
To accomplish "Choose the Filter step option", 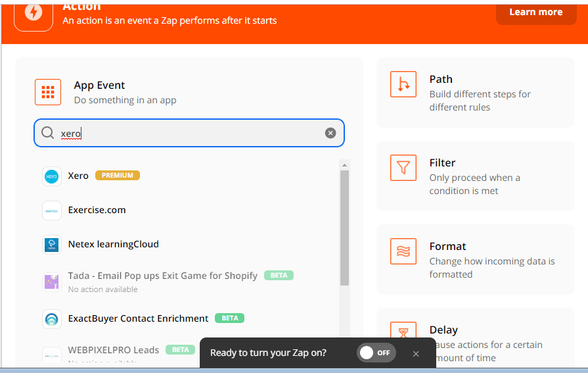I will tap(475, 176).
